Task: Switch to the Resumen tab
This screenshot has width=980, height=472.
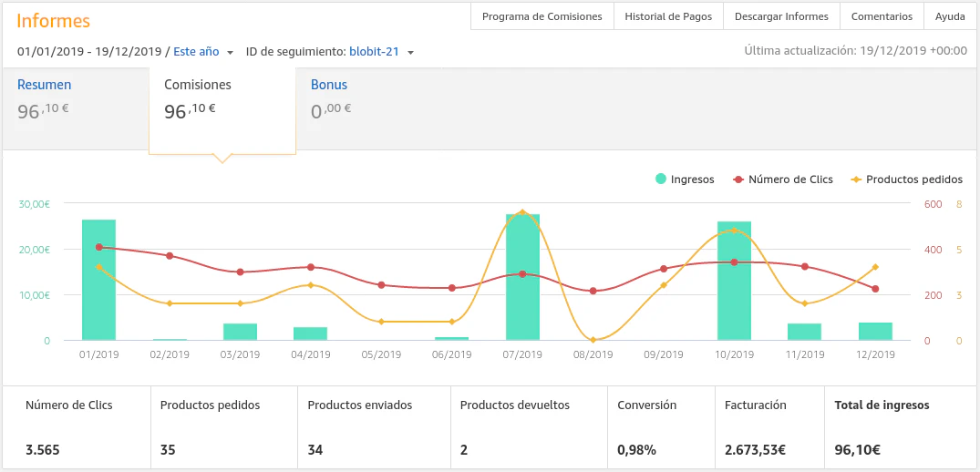Action: tap(44, 85)
